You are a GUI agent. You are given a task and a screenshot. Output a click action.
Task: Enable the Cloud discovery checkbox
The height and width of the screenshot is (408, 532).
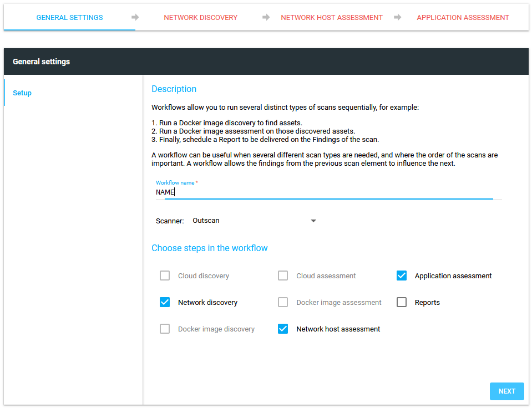coord(165,276)
